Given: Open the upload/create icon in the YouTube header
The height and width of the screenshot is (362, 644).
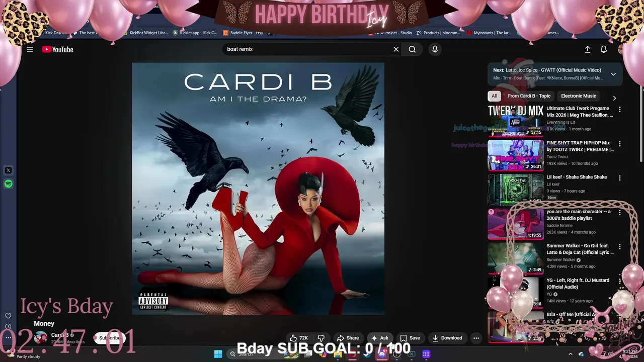Looking at the screenshot, I should pos(587,49).
